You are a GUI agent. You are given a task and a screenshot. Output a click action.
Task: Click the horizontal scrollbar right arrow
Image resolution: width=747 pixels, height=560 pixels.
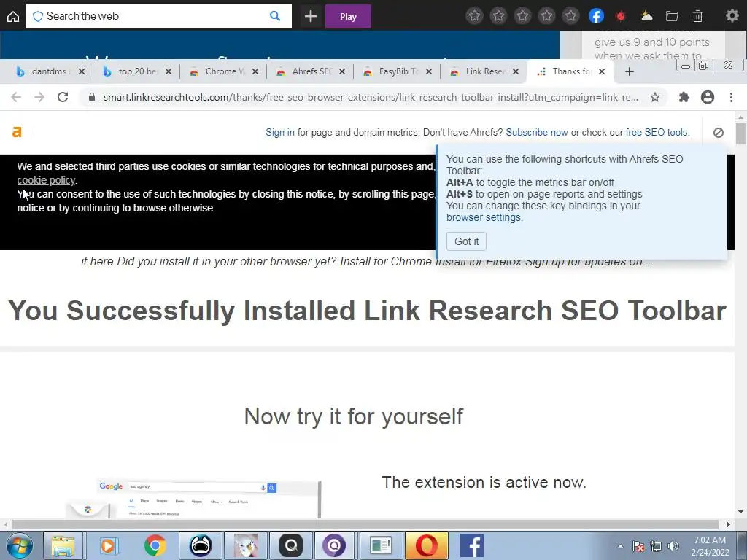click(x=729, y=524)
